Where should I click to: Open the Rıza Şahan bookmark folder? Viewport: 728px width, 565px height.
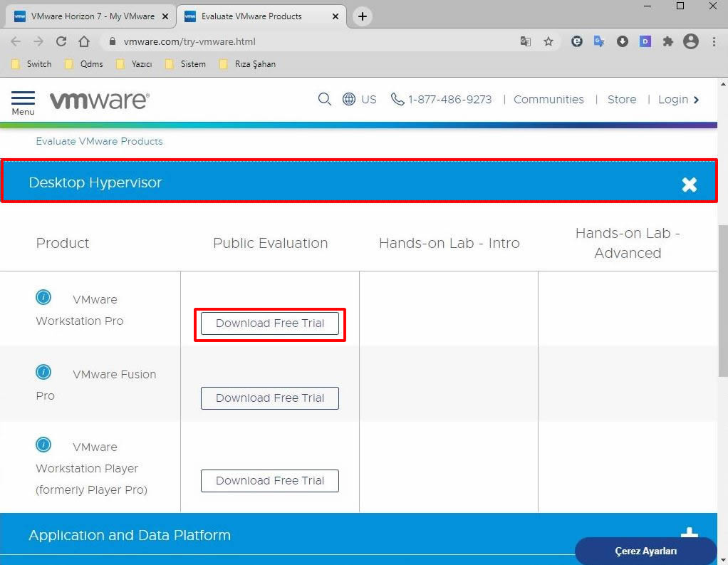coord(247,64)
